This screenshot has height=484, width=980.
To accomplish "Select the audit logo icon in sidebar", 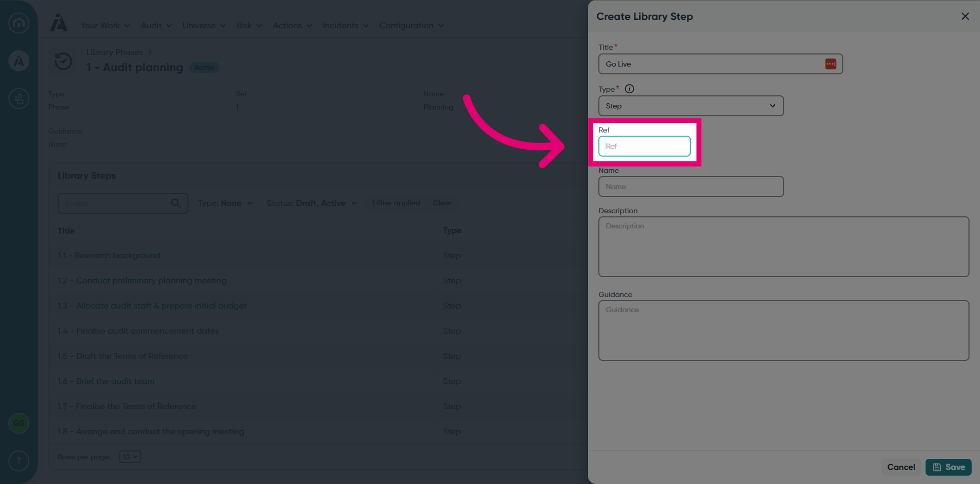I will click(19, 61).
